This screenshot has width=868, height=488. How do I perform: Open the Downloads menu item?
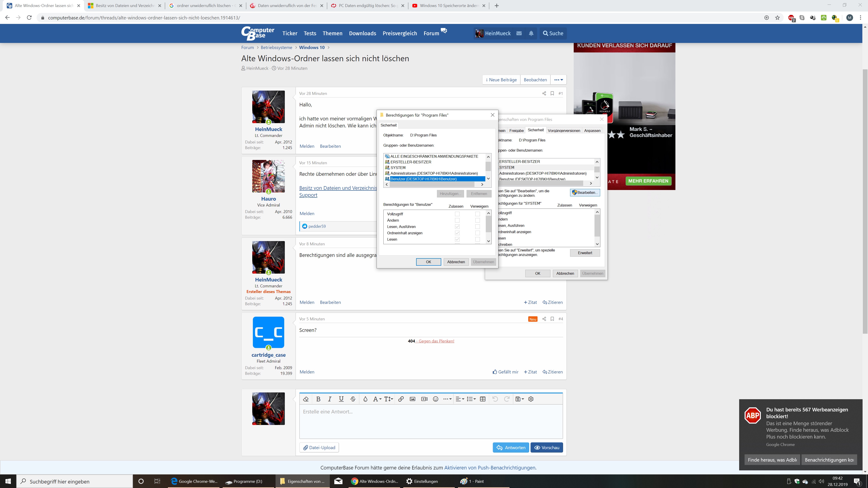(x=362, y=33)
